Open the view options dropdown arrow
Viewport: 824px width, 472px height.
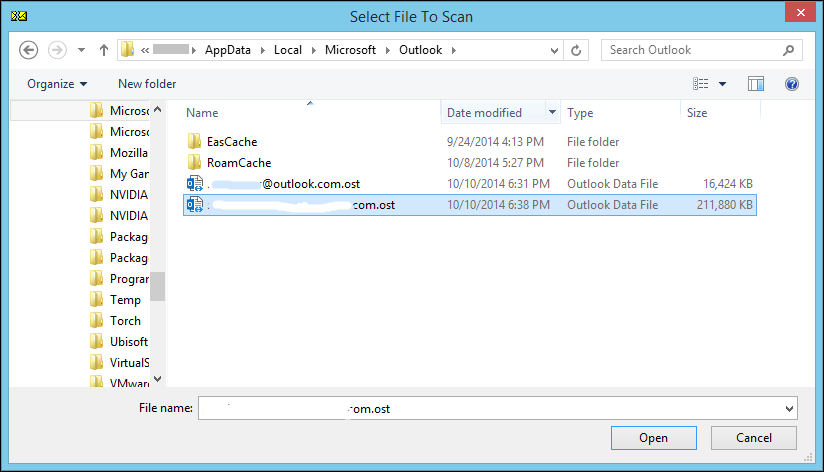[x=723, y=84]
